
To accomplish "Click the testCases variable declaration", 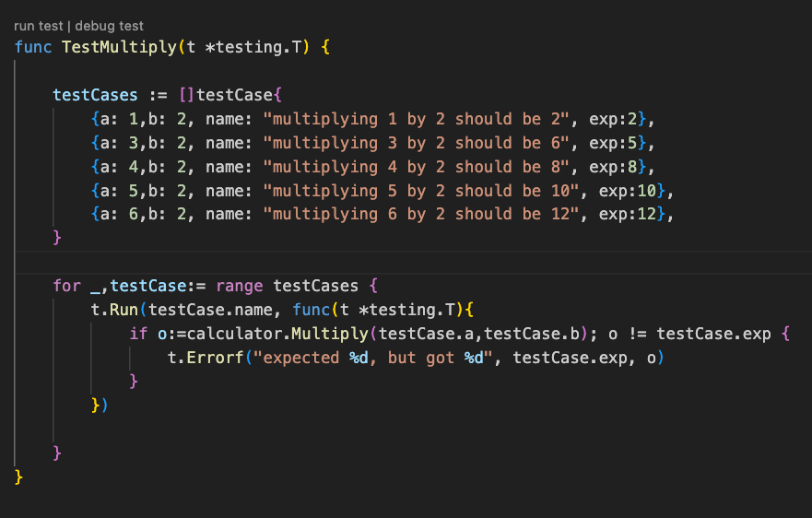I will click(96, 95).
